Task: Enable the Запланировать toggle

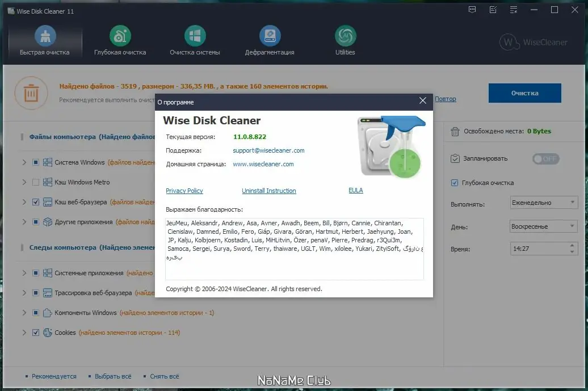Action: tap(545, 159)
